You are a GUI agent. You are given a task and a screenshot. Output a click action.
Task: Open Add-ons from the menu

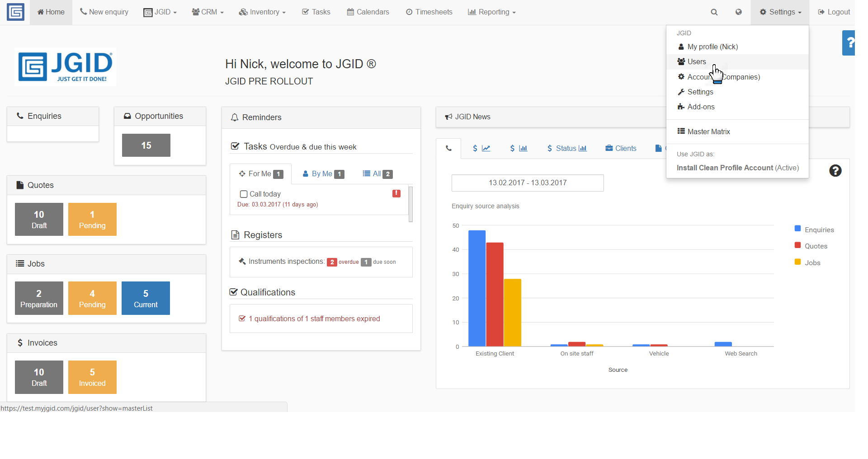click(737, 107)
